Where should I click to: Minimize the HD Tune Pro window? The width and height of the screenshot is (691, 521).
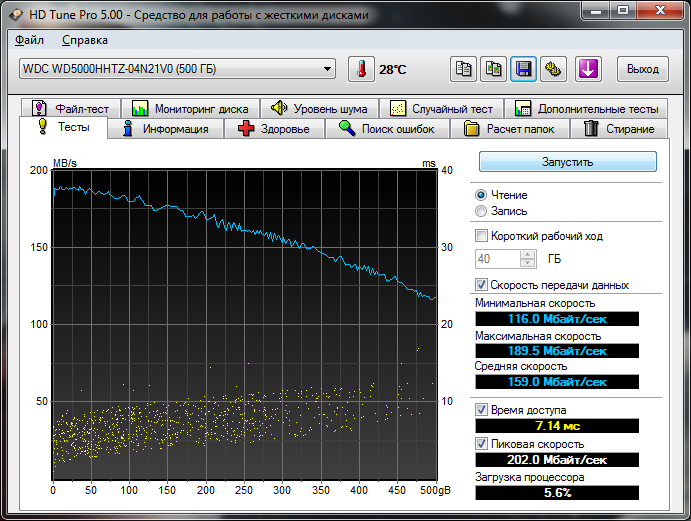(x=596, y=11)
